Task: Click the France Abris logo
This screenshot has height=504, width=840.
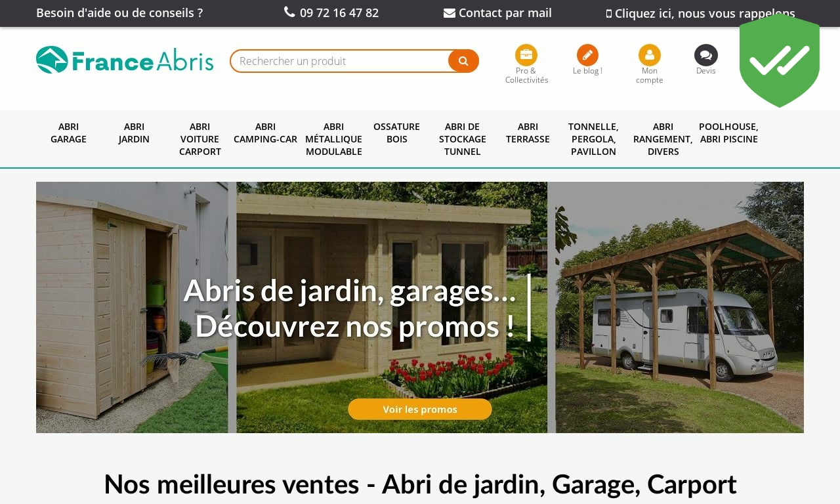Action: pyautogui.click(x=125, y=60)
